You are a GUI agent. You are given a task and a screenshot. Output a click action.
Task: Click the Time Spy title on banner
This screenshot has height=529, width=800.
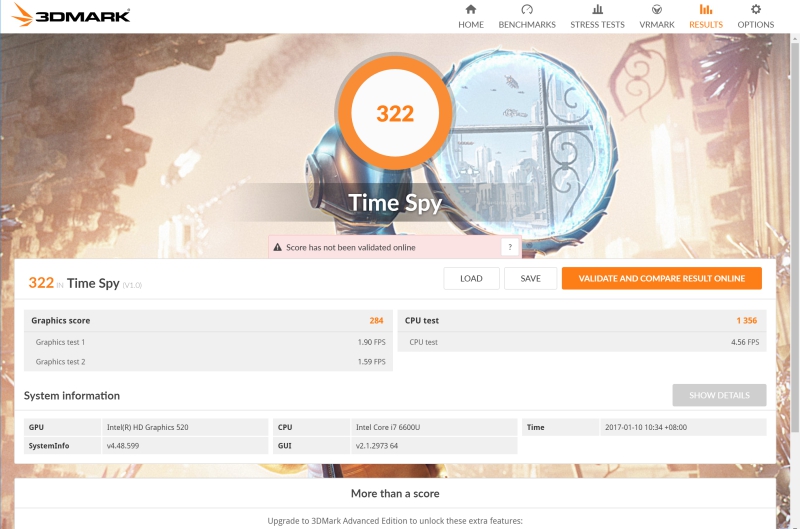pos(395,203)
